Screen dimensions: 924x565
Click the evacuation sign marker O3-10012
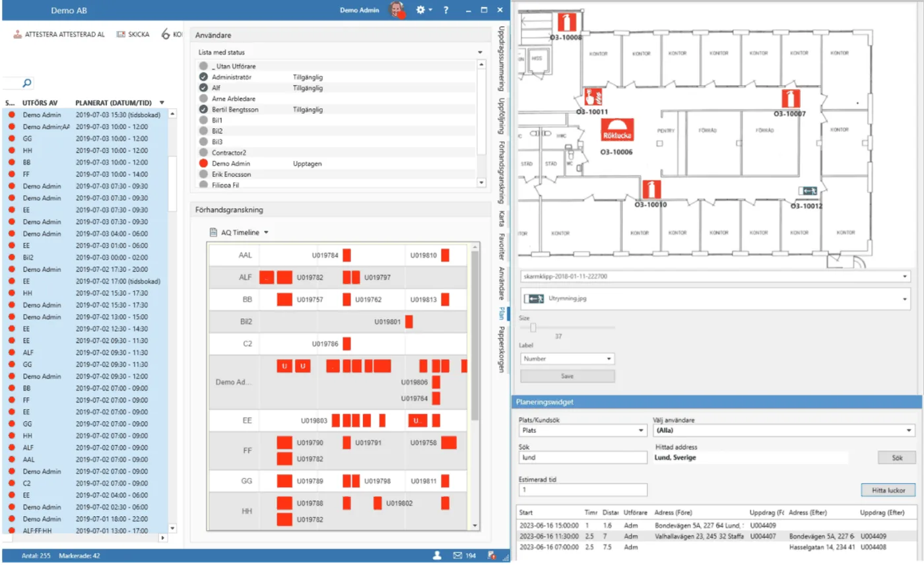(x=808, y=191)
